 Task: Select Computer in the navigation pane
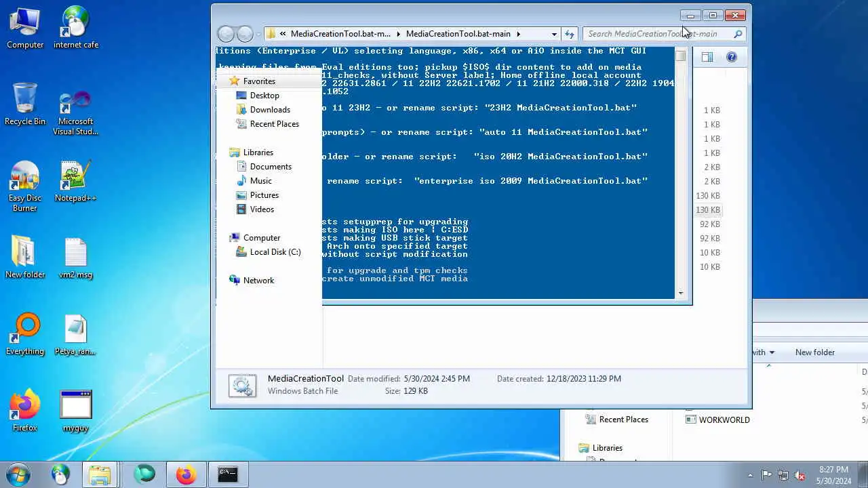coord(261,238)
